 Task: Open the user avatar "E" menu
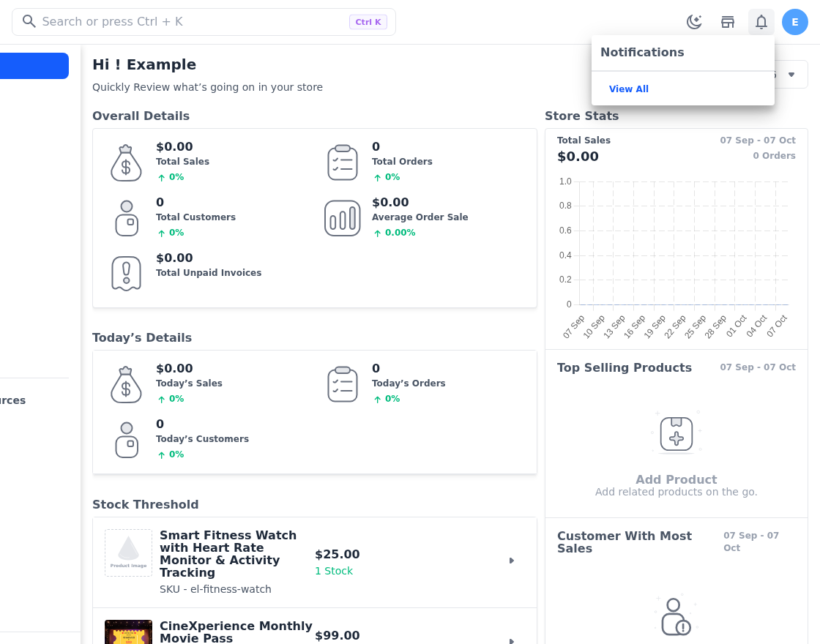coord(795,22)
